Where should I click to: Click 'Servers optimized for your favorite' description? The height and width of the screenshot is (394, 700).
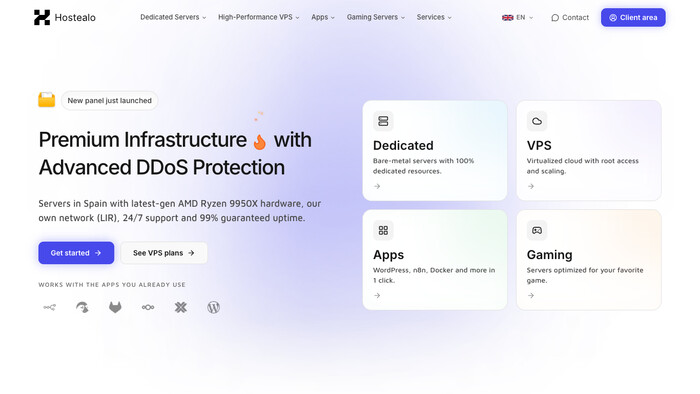click(x=585, y=275)
